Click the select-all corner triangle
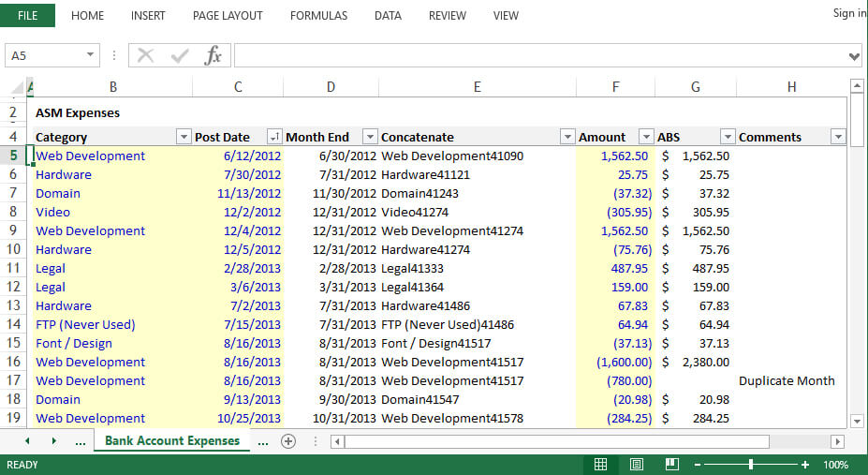The width and height of the screenshot is (868, 475). pyautogui.click(x=17, y=87)
